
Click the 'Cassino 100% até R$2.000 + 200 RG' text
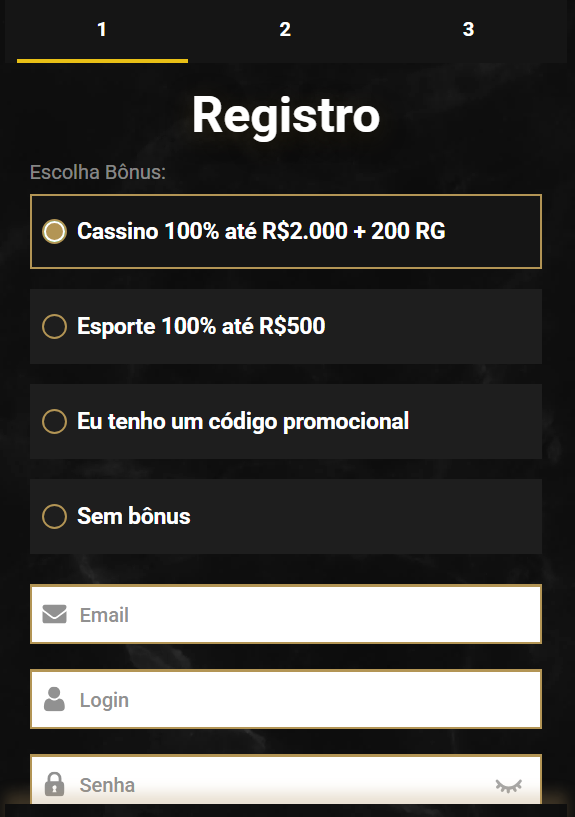point(261,231)
